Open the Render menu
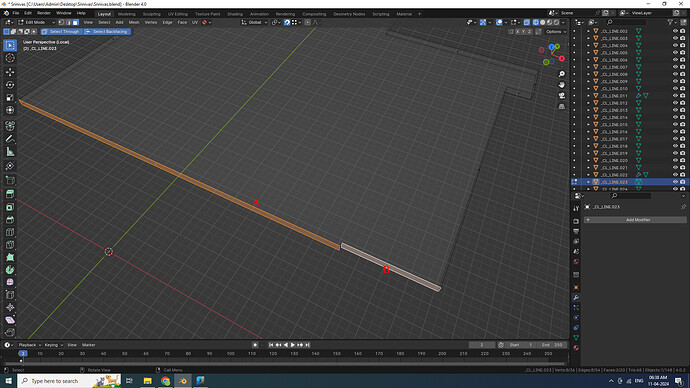The height and width of the screenshot is (388, 690). point(44,13)
